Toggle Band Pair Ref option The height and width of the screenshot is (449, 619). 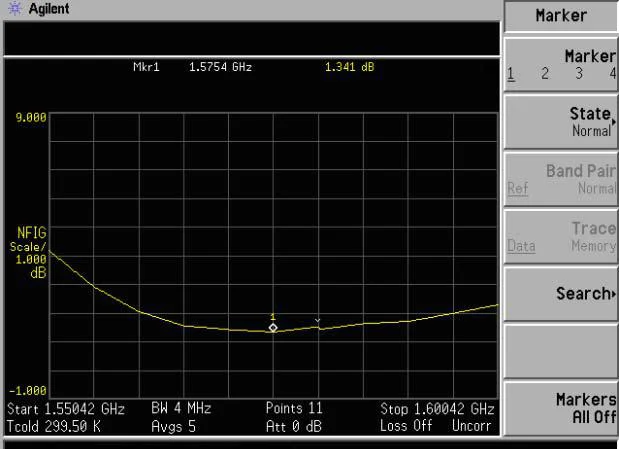pos(518,188)
